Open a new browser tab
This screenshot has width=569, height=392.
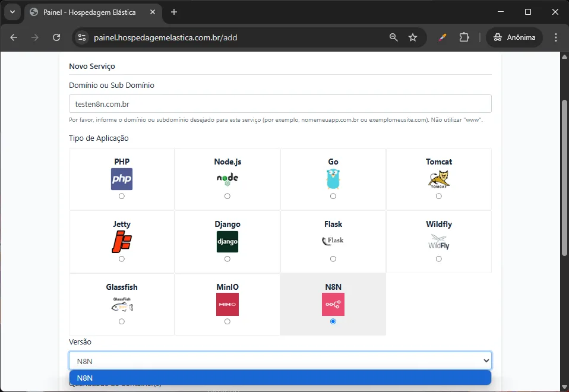click(174, 12)
